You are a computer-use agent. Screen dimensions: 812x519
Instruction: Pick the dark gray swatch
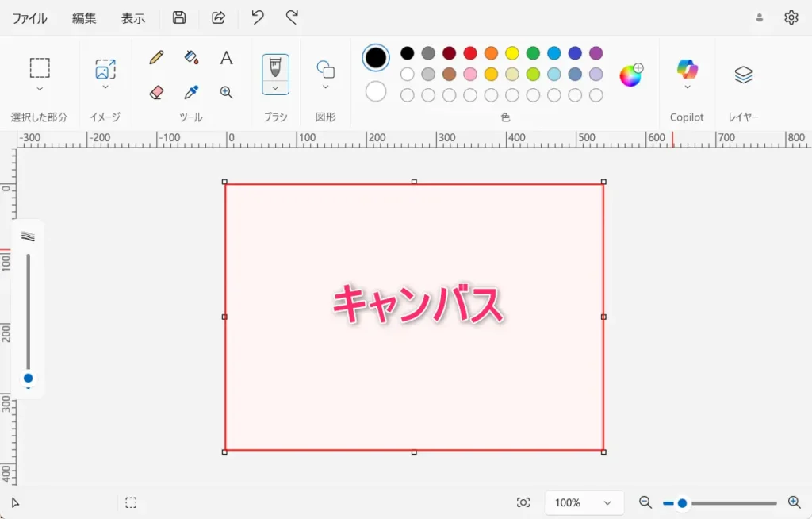tap(428, 53)
